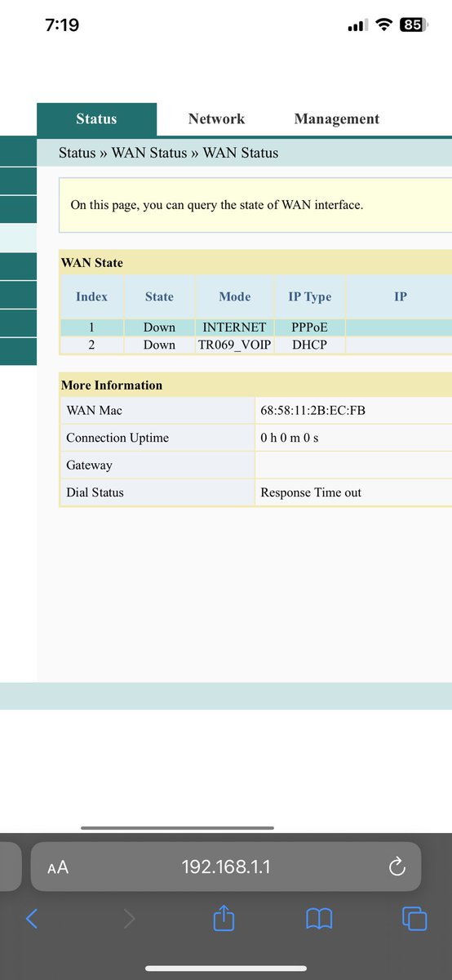Click the WAN State section heading
This screenshot has width=452, height=980.
[92, 263]
